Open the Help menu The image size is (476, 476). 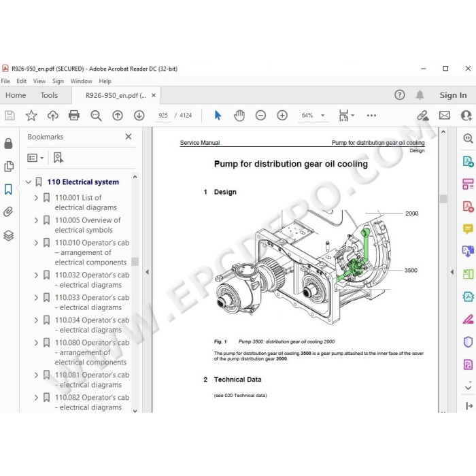pos(105,81)
